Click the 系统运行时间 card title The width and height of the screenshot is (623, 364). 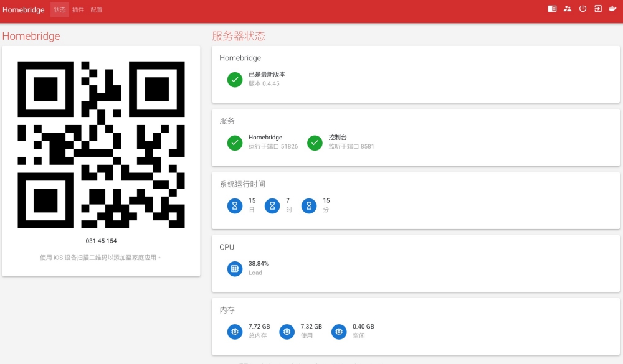(x=242, y=184)
